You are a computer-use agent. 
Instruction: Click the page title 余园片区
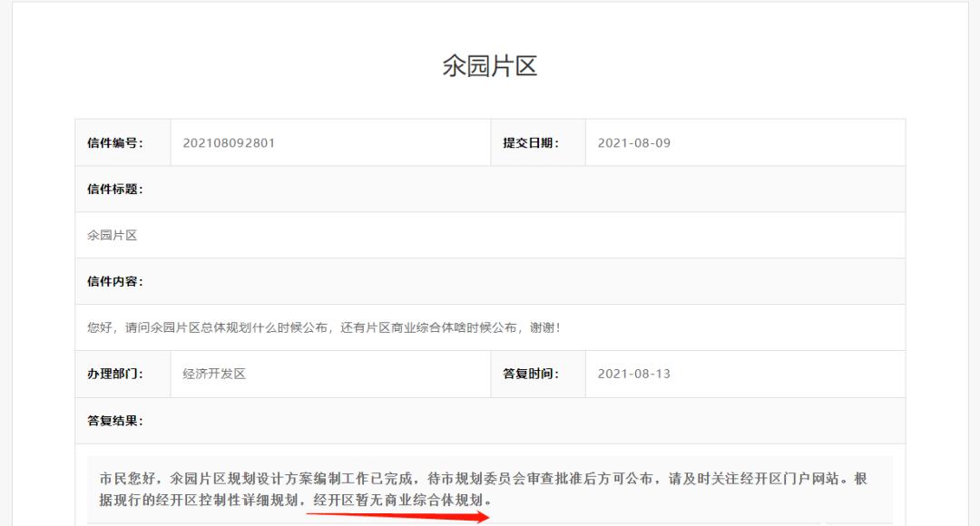click(x=490, y=63)
